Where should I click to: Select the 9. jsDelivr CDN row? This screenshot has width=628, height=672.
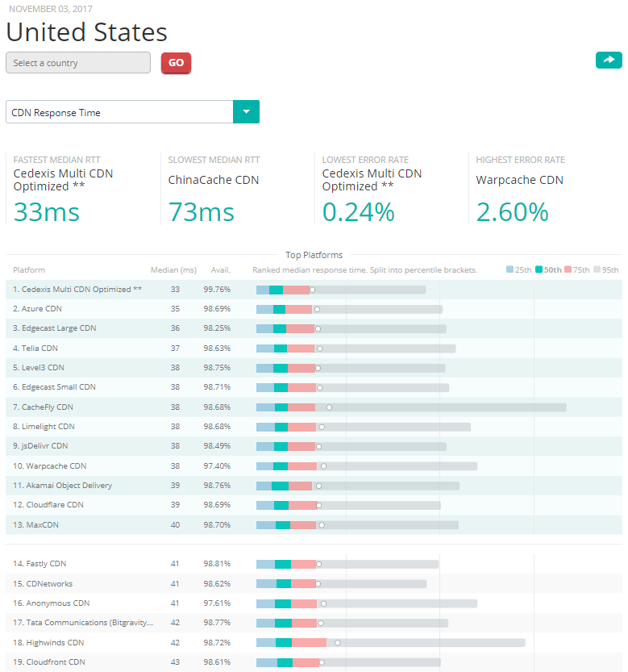coord(314,445)
